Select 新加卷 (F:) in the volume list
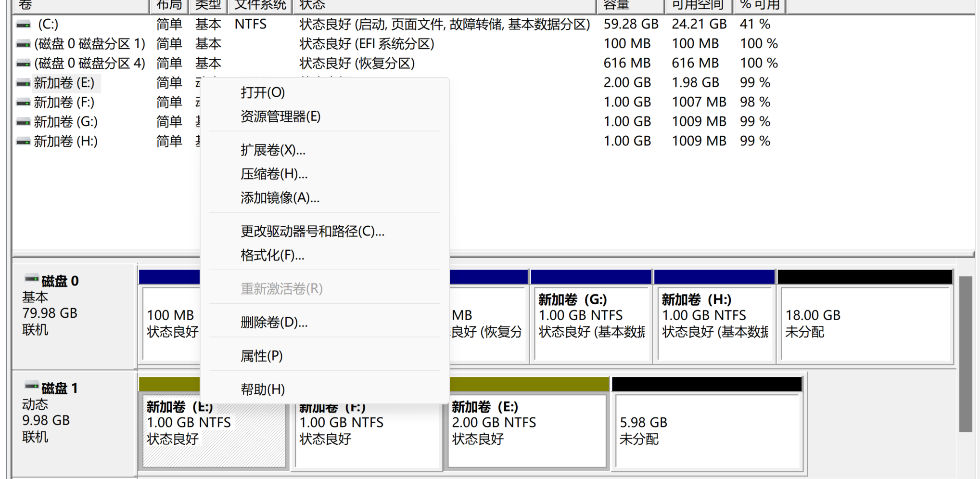 pos(64,103)
